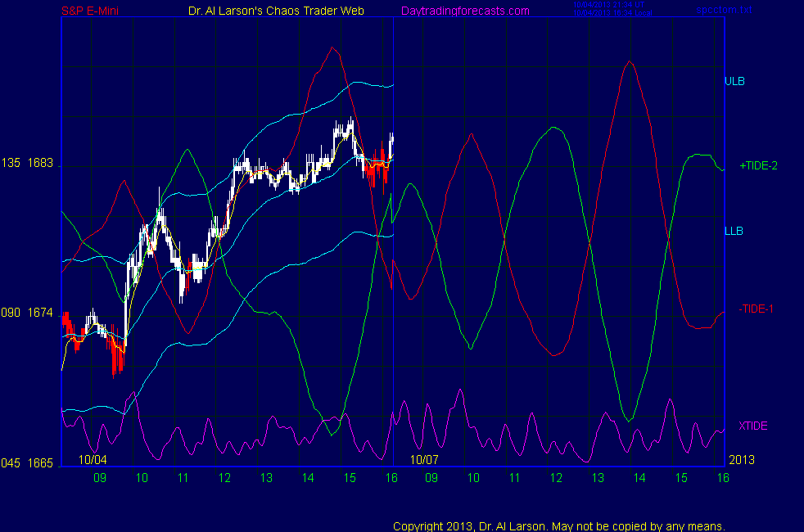The image size is (804, 532).
Task: Click the +TIDE-2 green legend label
Action: pos(758,165)
